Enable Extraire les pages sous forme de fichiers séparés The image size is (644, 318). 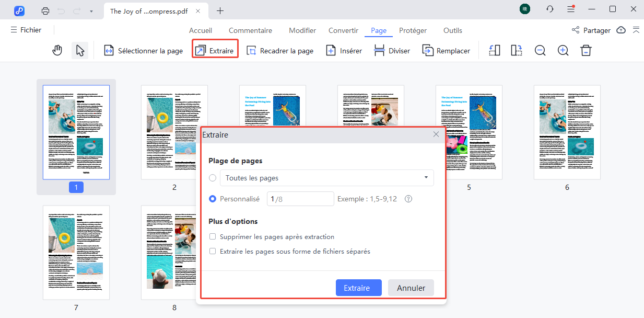point(213,251)
